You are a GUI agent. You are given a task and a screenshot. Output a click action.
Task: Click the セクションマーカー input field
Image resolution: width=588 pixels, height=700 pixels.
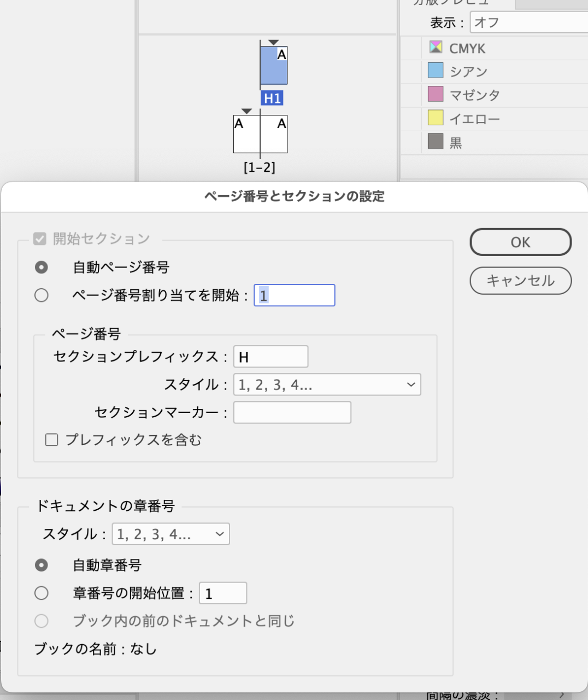(292, 413)
